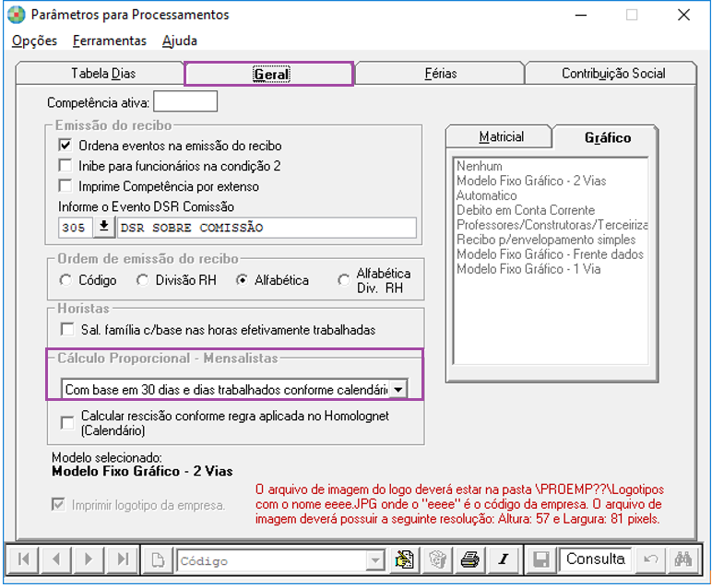712x588 pixels.
Task: Enable Sal. família c/base nas horas trabalhadas
Action: [x=67, y=329]
